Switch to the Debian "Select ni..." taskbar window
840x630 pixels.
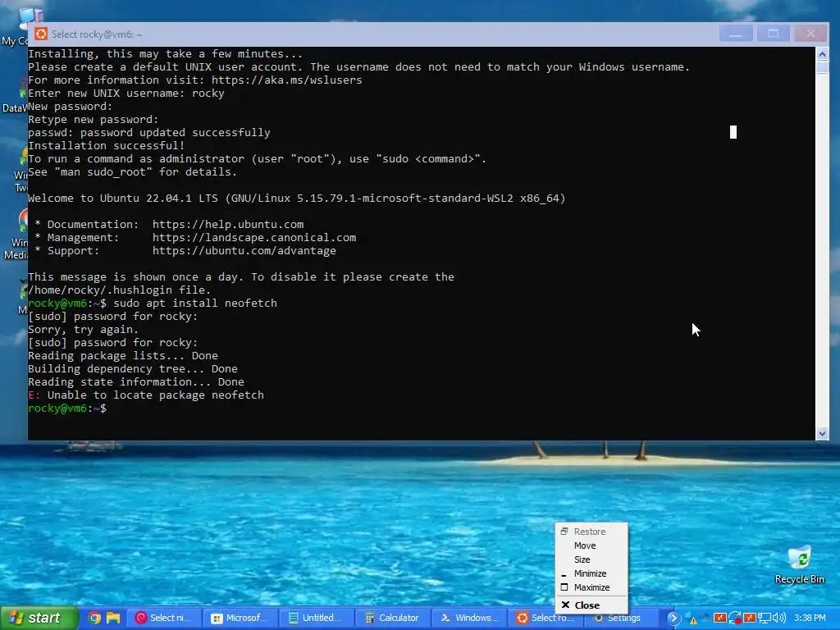coord(163,619)
